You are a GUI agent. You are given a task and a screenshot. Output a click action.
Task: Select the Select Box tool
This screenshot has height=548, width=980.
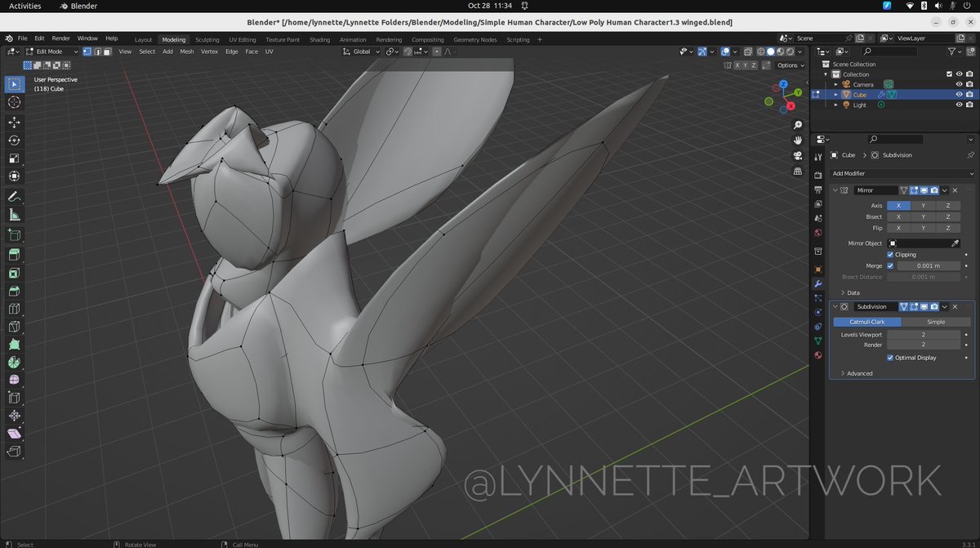click(x=14, y=84)
